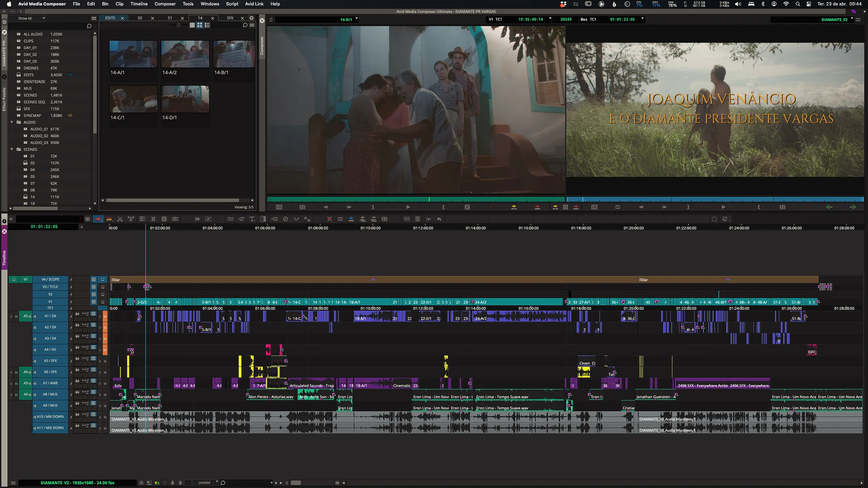This screenshot has height=488, width=868.
Task: Click the Remove Effect circle-slash icon
Action: 285,219
